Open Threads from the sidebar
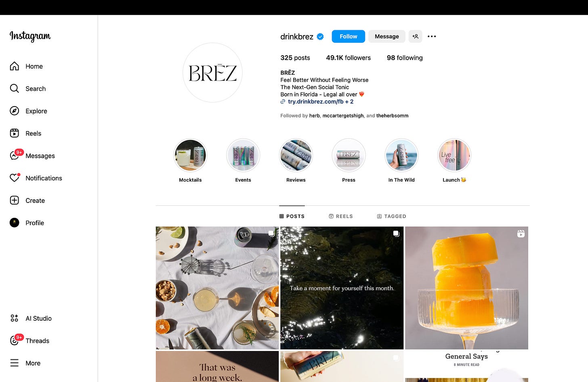This screenshot has height=382, width=588. (x=29, y=340)
